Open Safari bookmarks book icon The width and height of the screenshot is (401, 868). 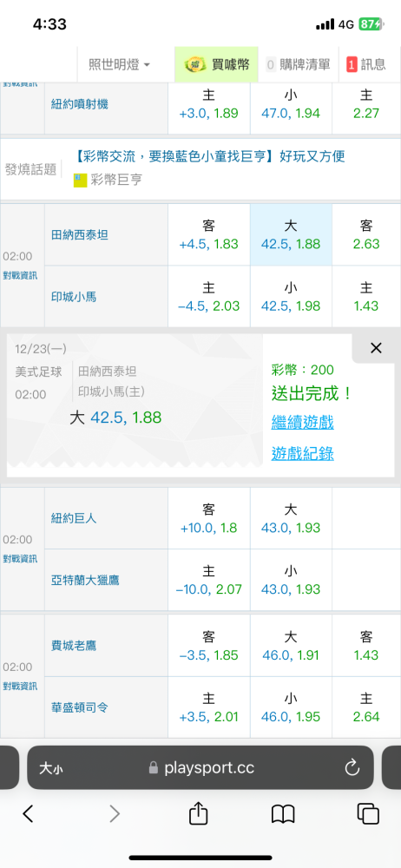tap(283, 814)
